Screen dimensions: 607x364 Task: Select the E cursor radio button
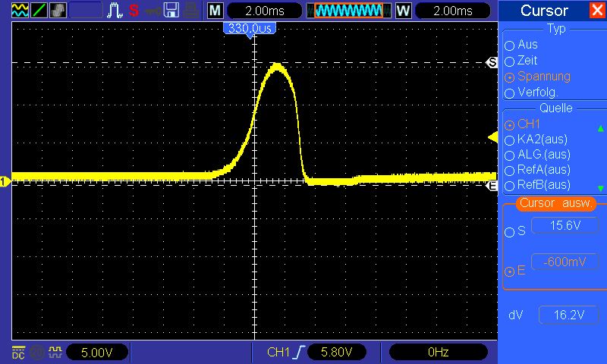pos(509,272)
